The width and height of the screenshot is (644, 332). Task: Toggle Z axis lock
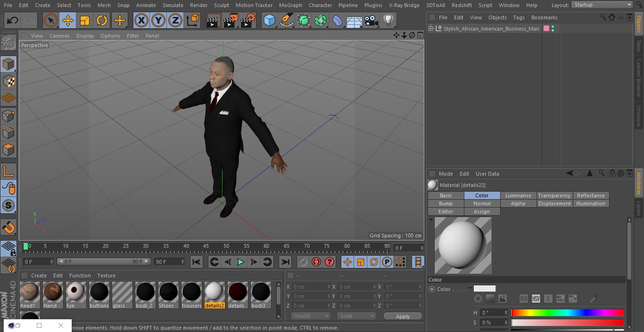coord(175,20)
